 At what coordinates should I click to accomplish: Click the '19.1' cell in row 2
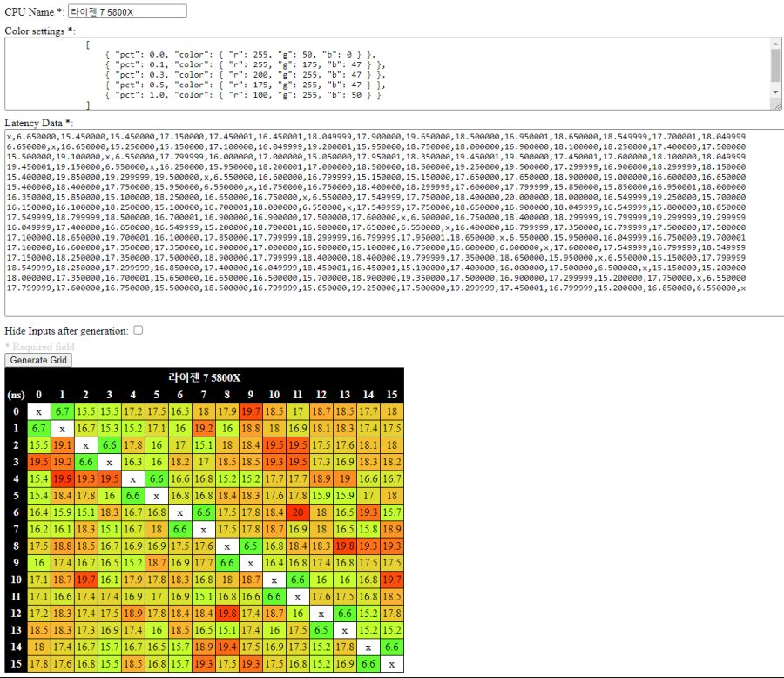pos(62,445)
